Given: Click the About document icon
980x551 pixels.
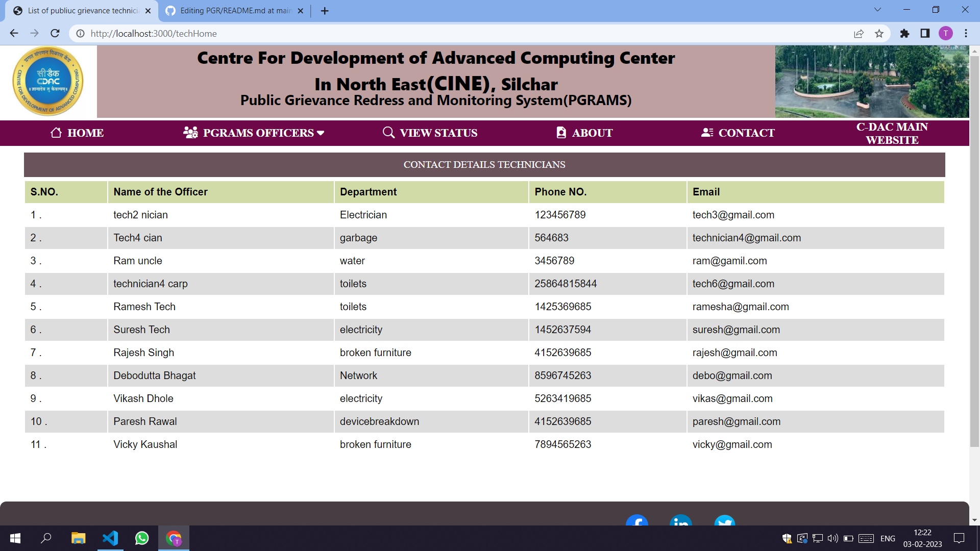Looking at the screenshot, I should 561,133.
